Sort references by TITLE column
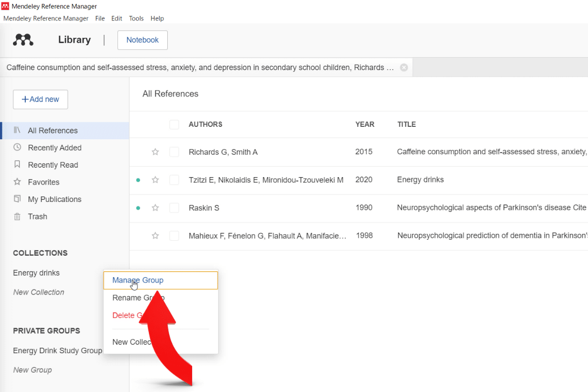 406,124
